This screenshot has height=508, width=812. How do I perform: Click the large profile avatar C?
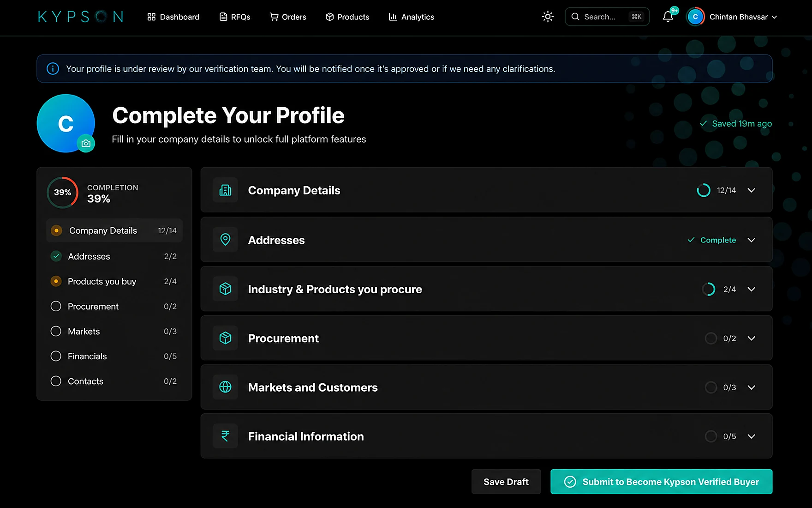click(66, 123)
